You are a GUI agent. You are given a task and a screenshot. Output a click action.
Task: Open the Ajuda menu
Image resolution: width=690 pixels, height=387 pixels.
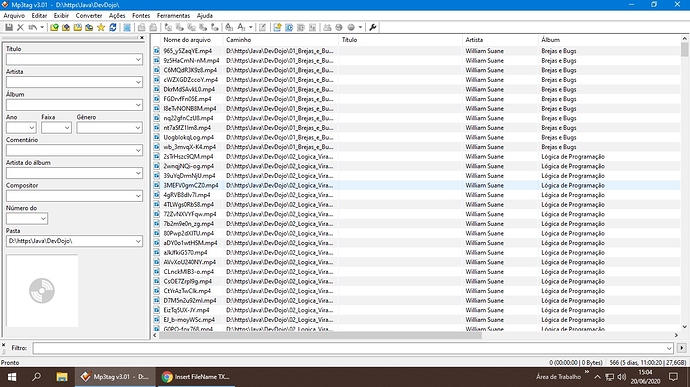click(x=205, y=15)
